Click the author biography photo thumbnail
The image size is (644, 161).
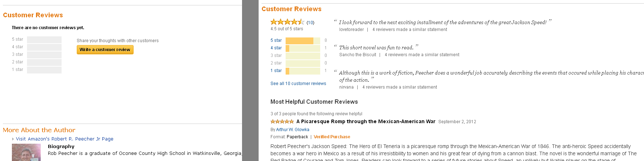click(x=26, y=153)
